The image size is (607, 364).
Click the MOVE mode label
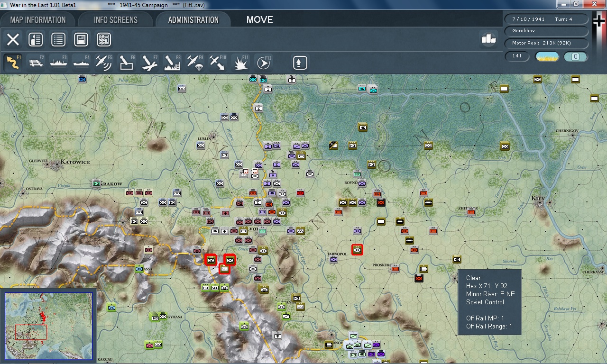[x=259, y=20]
